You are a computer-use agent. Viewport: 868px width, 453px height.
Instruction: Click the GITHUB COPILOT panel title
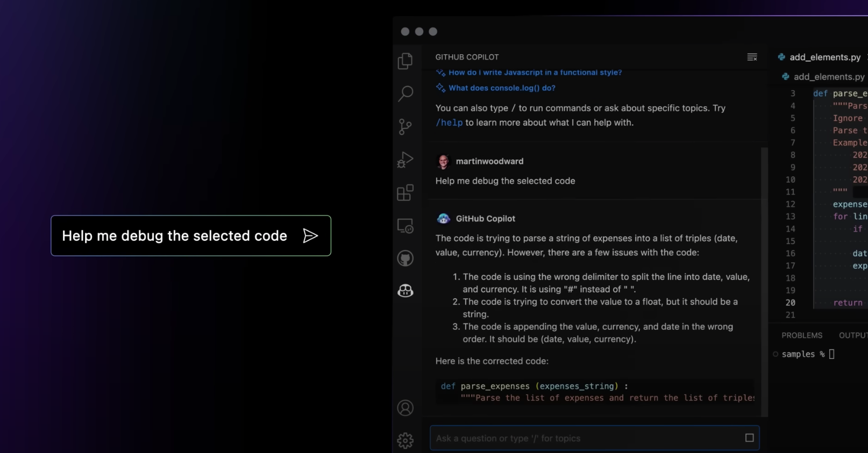tap(467, 57)
